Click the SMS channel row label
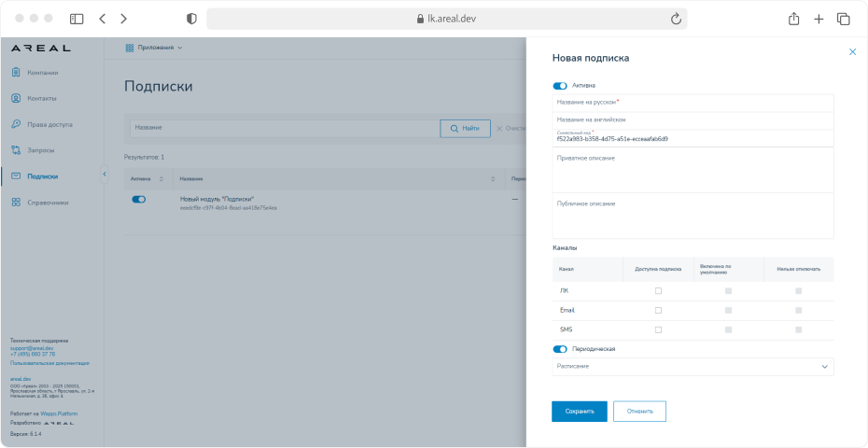 tap(567, 329)
